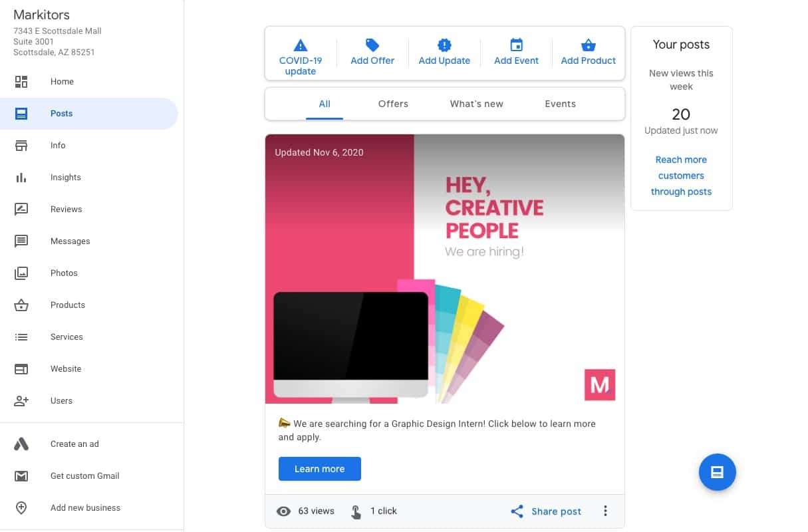Image resolution: width=808 pixels, height=532 pixels.
Task: Click the COVID-19 update warning icon
Action: (x=301, y=45)
